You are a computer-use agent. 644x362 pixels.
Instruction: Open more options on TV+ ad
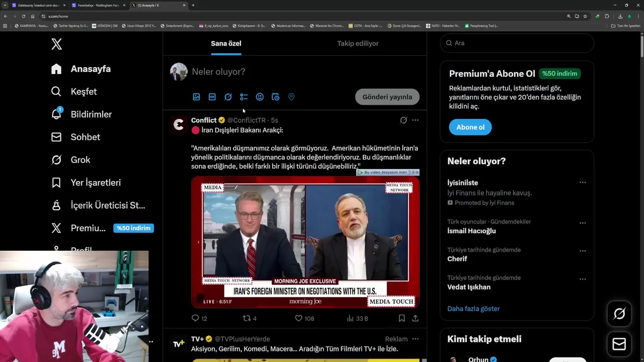click(x=415, y=339)
